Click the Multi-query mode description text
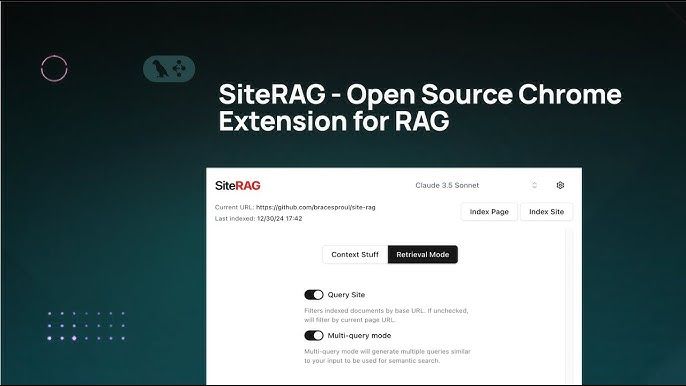Viewport: 686px width, 386px height. (387, 356)
